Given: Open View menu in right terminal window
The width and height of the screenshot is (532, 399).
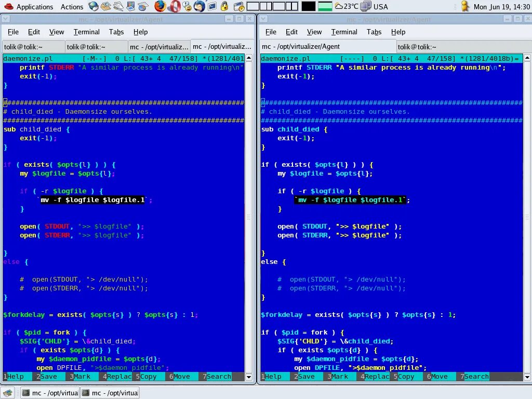Looking at the screenshot, I should (x=314, y=32).
